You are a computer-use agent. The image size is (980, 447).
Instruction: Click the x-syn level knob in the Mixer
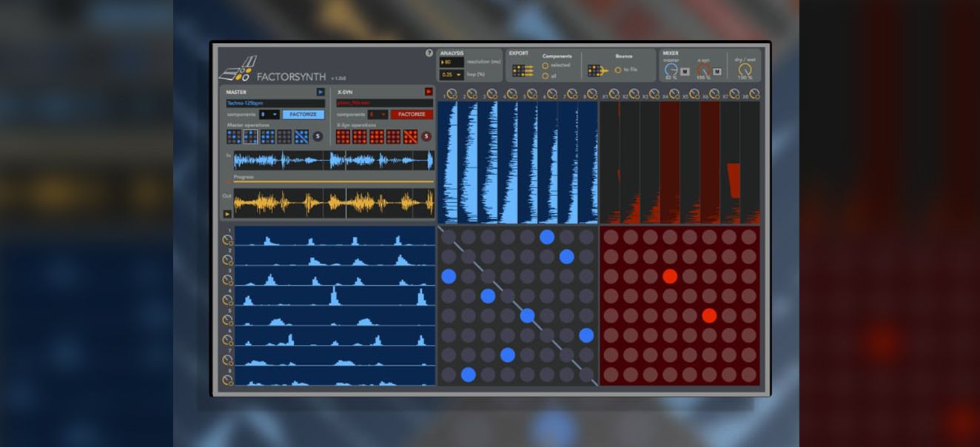[703, 69]
